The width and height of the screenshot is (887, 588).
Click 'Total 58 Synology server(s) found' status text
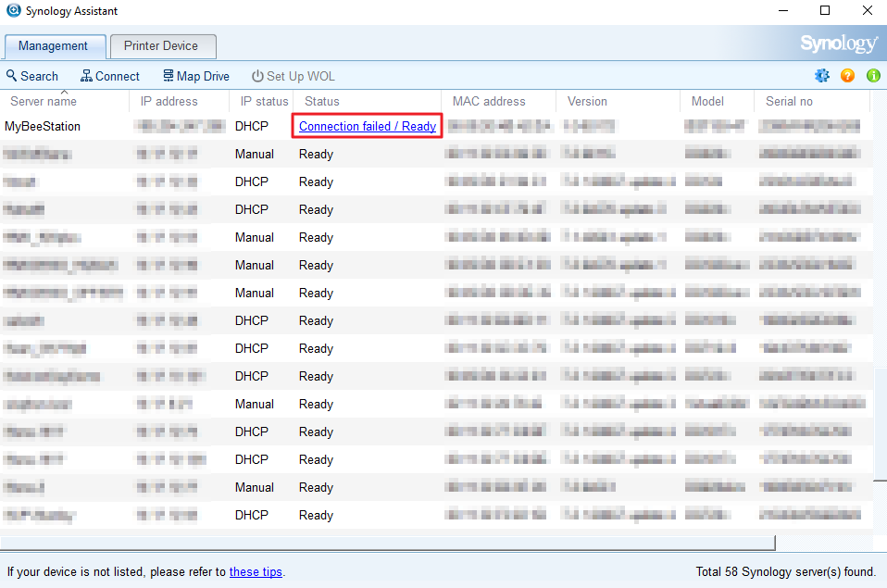[786, 571]
